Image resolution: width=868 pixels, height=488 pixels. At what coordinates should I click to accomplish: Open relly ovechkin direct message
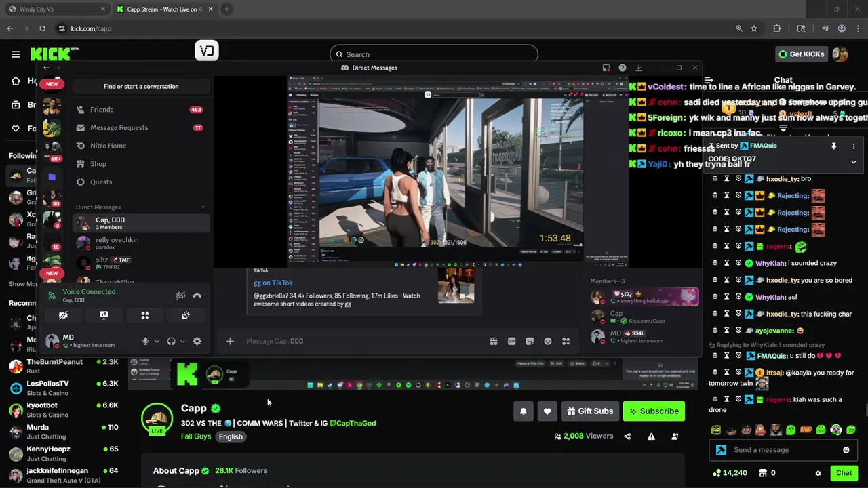(x=140, y=243)
